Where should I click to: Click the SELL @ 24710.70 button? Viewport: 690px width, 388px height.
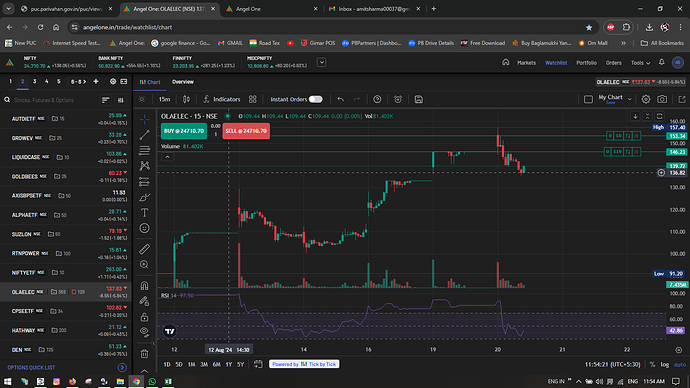(246, 131)
